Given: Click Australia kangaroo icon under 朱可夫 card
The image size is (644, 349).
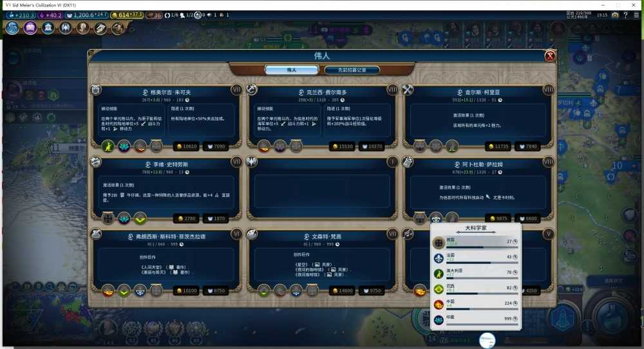Looking at the screenshot, I should click(108, 146).
